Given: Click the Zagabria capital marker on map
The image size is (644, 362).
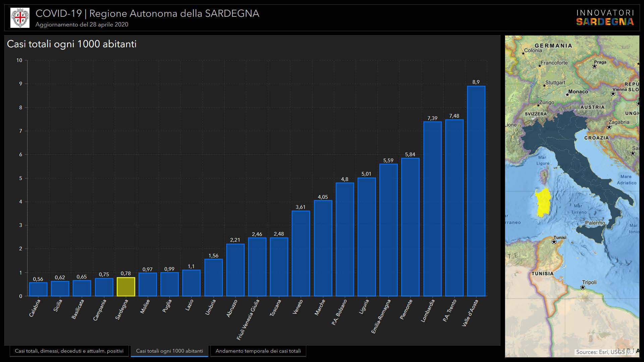Looking at the screenshot, I should click(609, 127).
